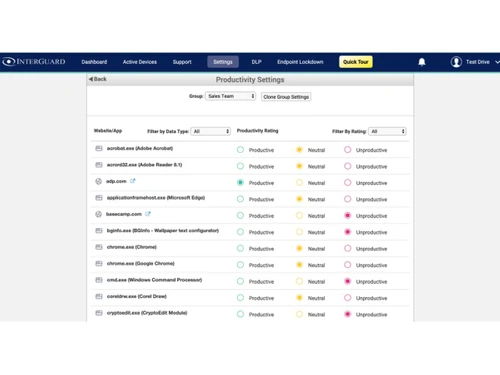
Task: Click the Productivity Rating column header
Action: click(257, 131)
